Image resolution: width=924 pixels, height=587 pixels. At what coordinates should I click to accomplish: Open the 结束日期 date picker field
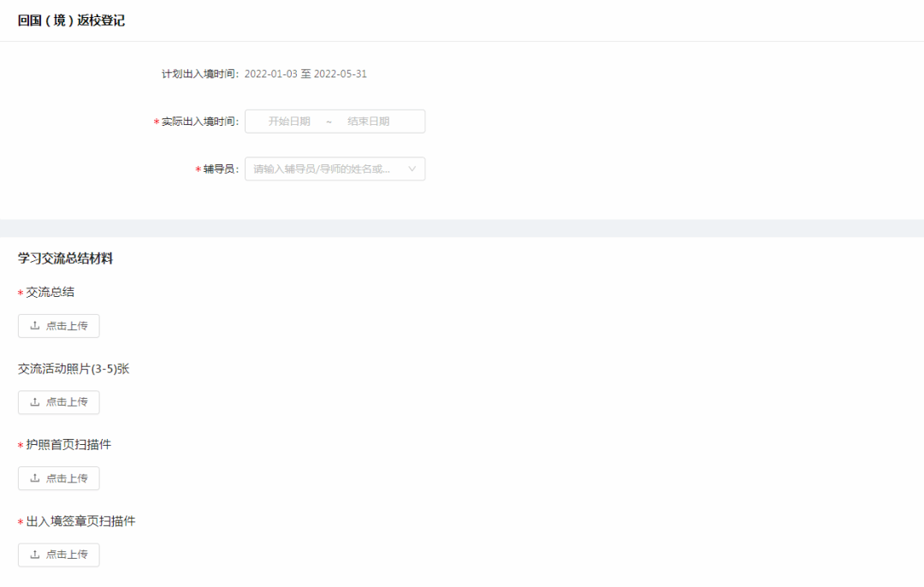[368, 122]
